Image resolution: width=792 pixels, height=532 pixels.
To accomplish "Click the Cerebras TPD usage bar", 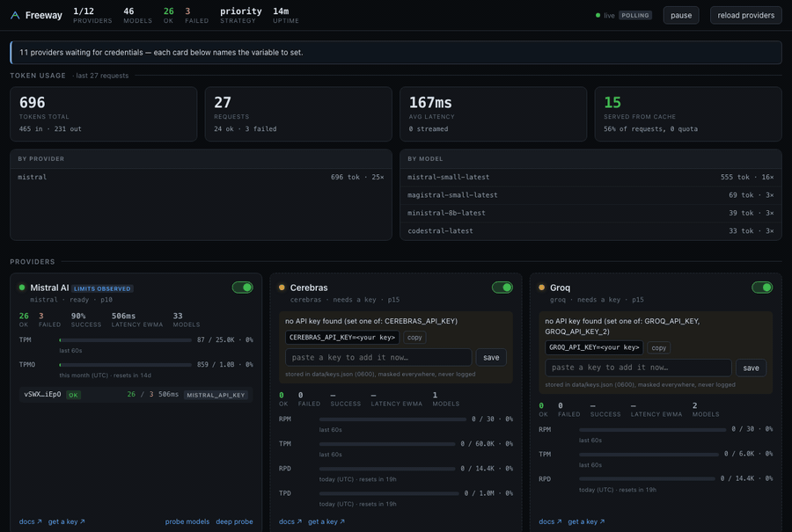I will click(x=389, y=493).
